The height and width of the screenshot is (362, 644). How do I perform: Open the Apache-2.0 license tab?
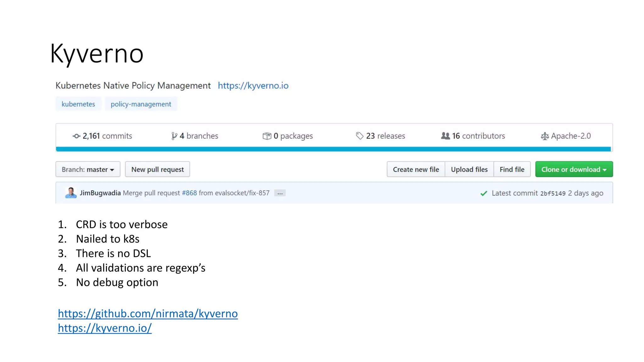point(566,136)
